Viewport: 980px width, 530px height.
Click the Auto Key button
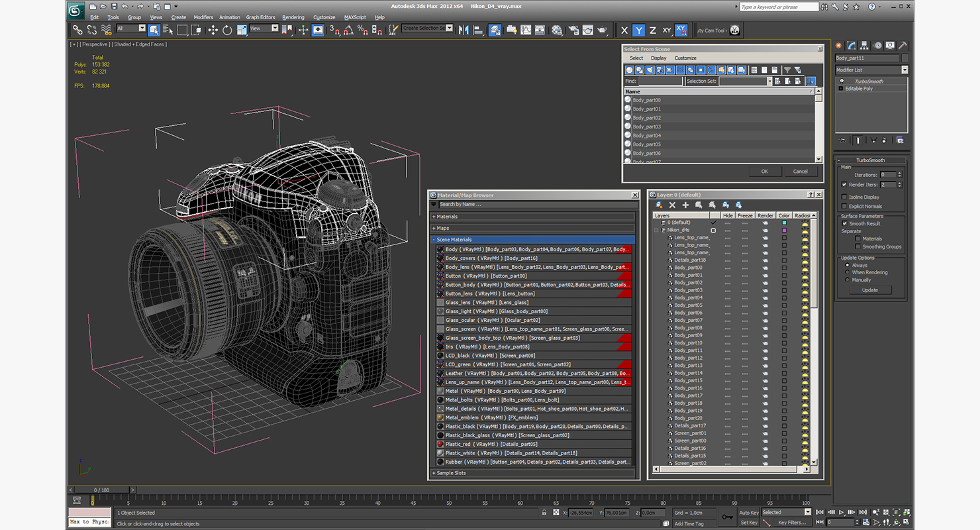click(749, 513)
